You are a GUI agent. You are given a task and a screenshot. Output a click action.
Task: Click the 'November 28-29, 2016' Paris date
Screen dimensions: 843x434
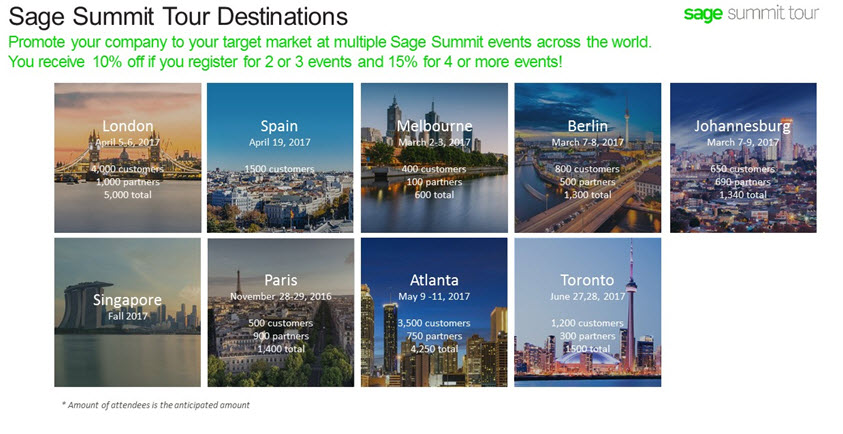[x=281, y=296]
